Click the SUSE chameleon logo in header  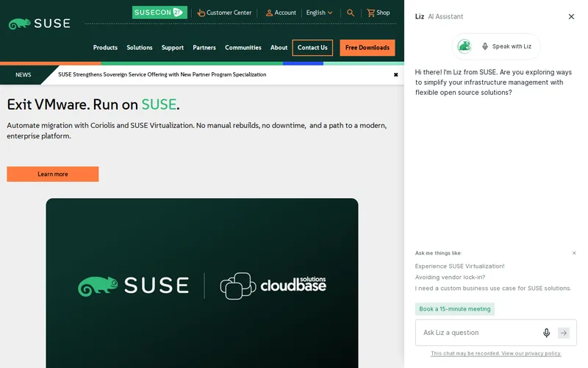tap(40, 24)
